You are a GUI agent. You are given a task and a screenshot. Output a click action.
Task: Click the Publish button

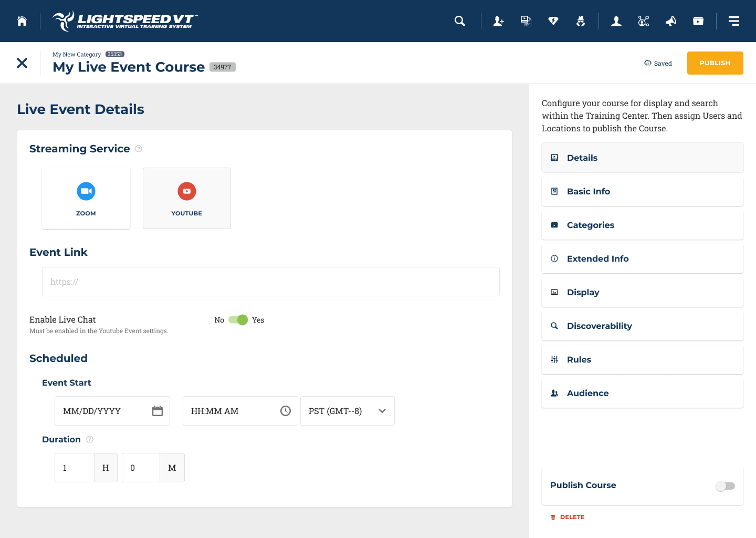[715, 63]
